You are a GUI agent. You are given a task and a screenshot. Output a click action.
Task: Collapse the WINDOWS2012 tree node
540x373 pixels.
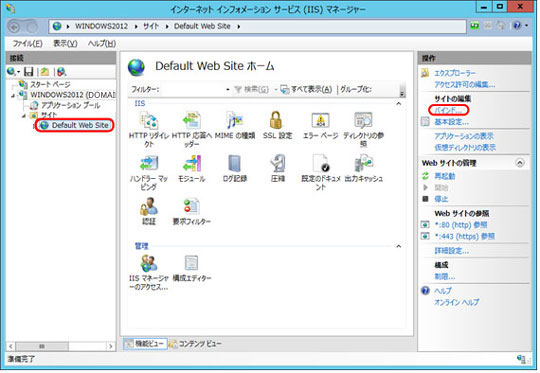pos(13,95)
